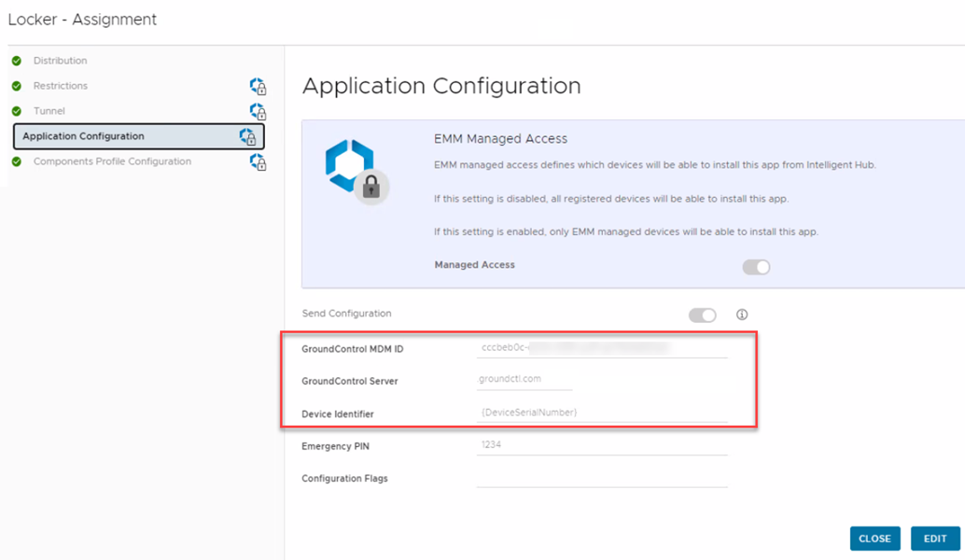965x560 pixels.
Task: Click the Restrictions managed-access lock icon
Action: coord(258,87)
